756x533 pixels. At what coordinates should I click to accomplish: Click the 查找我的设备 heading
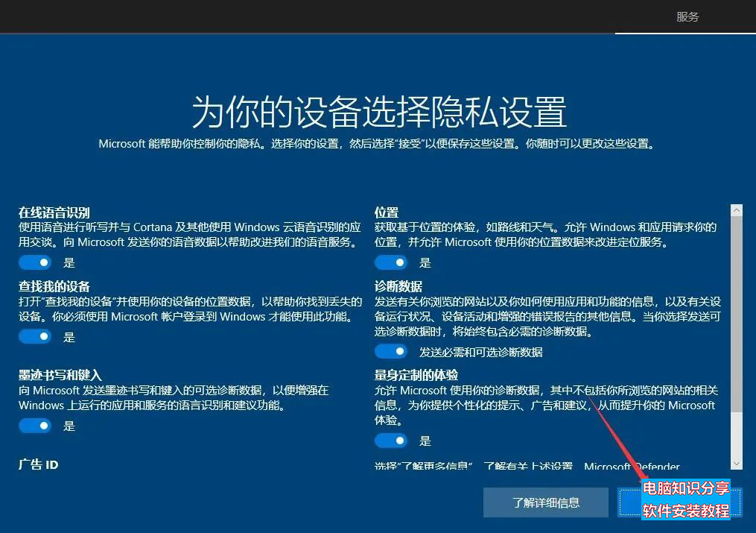coord(54,286)
